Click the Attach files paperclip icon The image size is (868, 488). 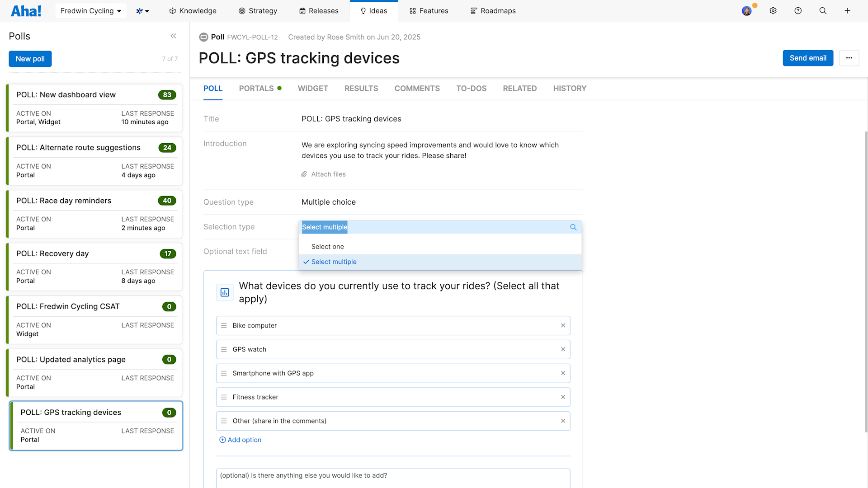coord(304,174)
